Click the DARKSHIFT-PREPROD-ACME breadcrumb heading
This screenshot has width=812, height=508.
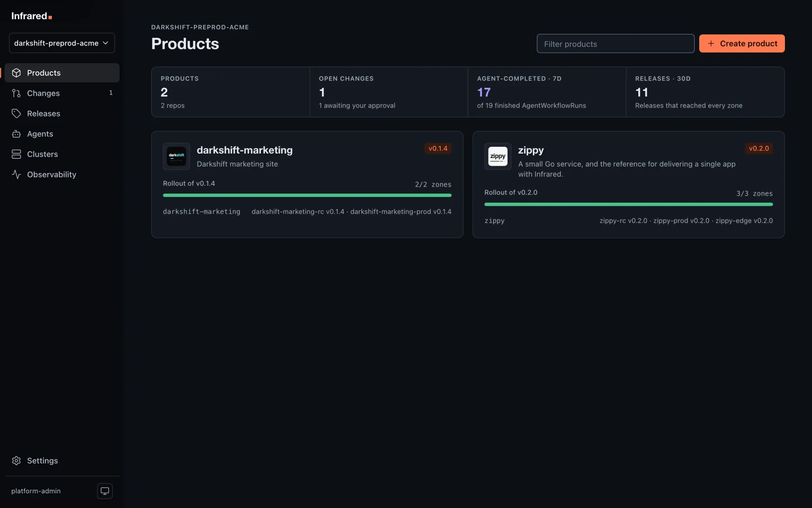click(200, 27)
